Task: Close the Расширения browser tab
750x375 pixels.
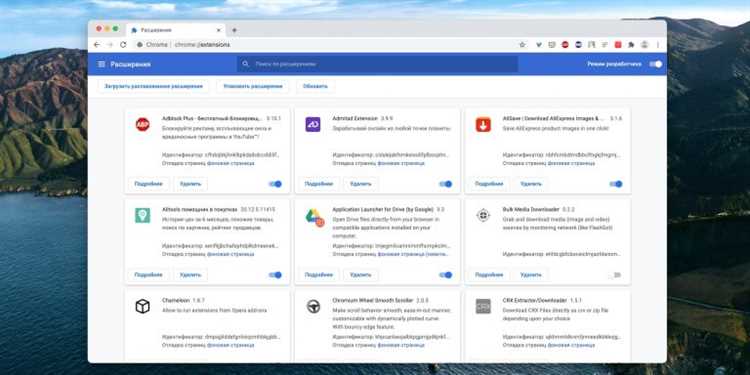Action: click(218, 30)
